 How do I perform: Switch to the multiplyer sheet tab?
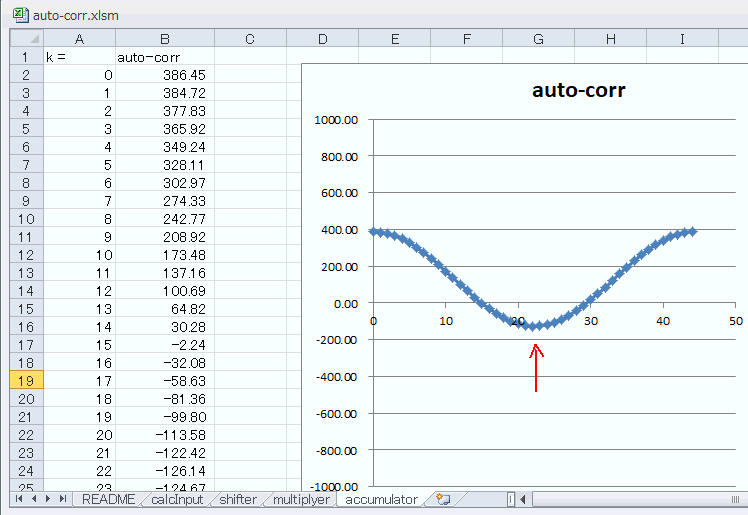click(301, 499)
